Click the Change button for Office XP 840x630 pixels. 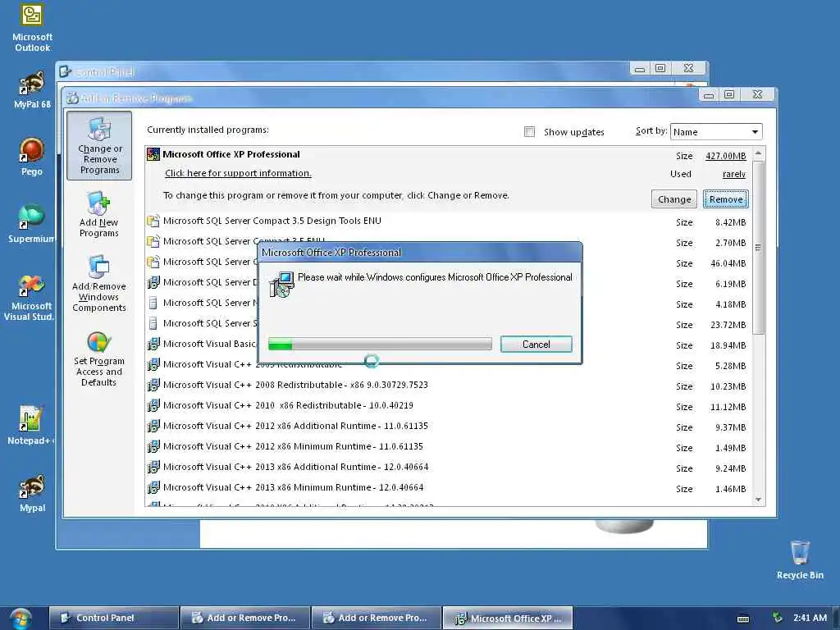point(674,199)
